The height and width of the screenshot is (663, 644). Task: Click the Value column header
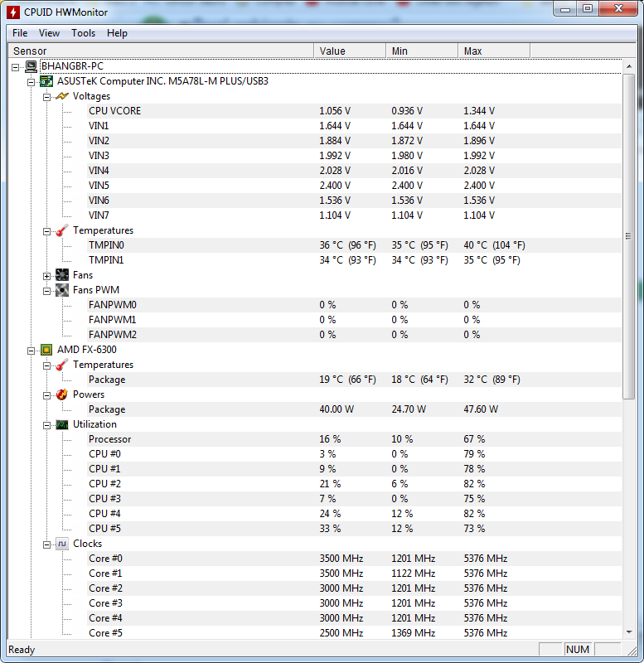(x=350, y=51)
